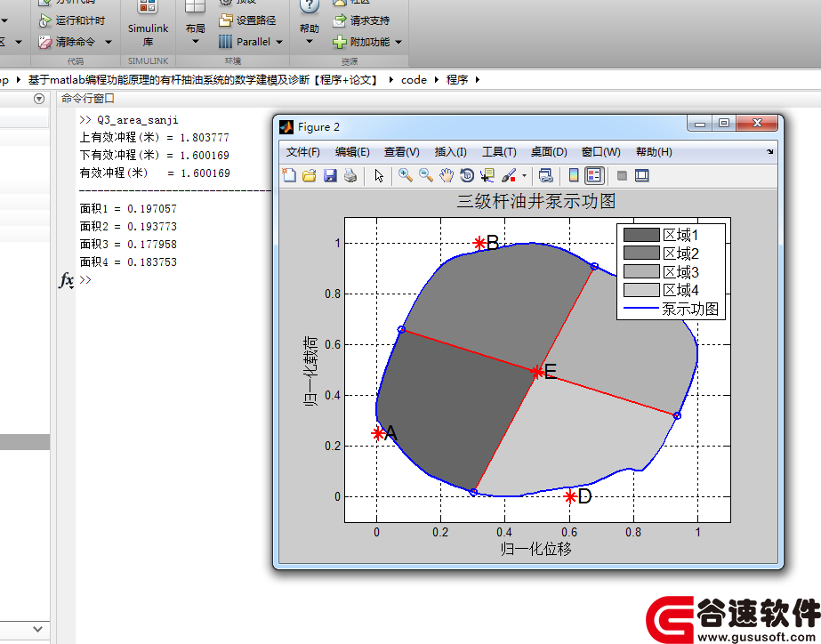Click the 请求支持 label
The height and width of the screenshot is (644, 821).
point(370,20)
